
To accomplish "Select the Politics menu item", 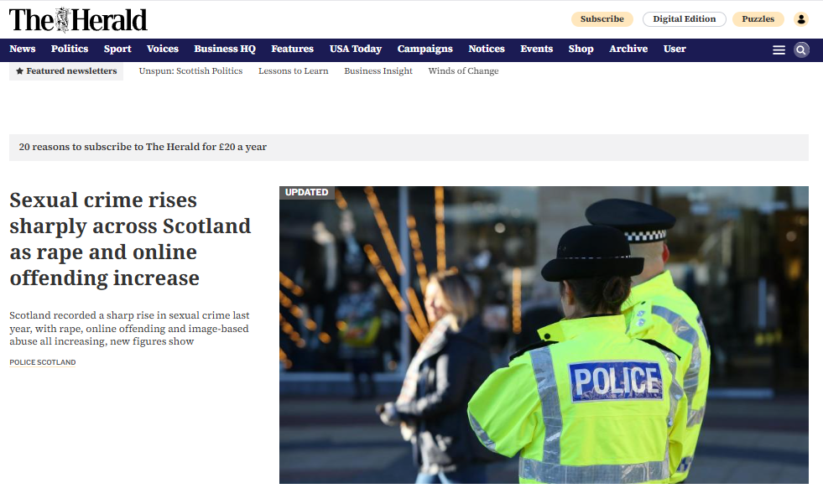I will (x=70, y=49).
